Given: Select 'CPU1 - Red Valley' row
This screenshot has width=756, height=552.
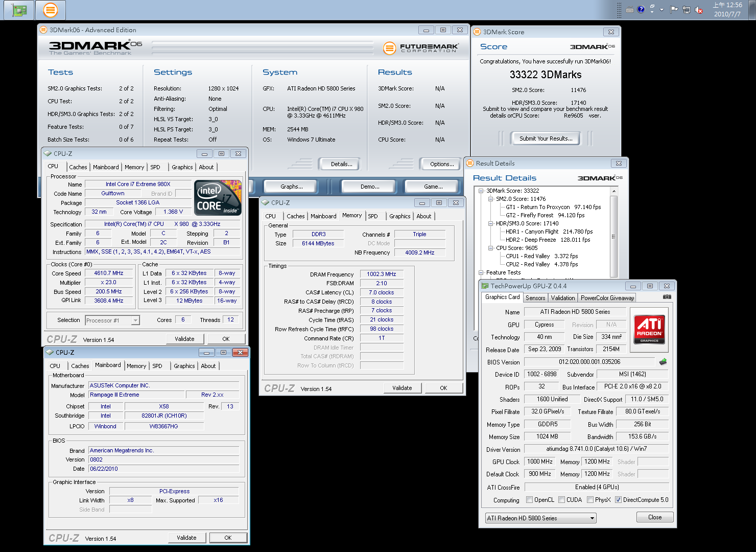Looking at the screenshot, I should click(x=541, y=256).
